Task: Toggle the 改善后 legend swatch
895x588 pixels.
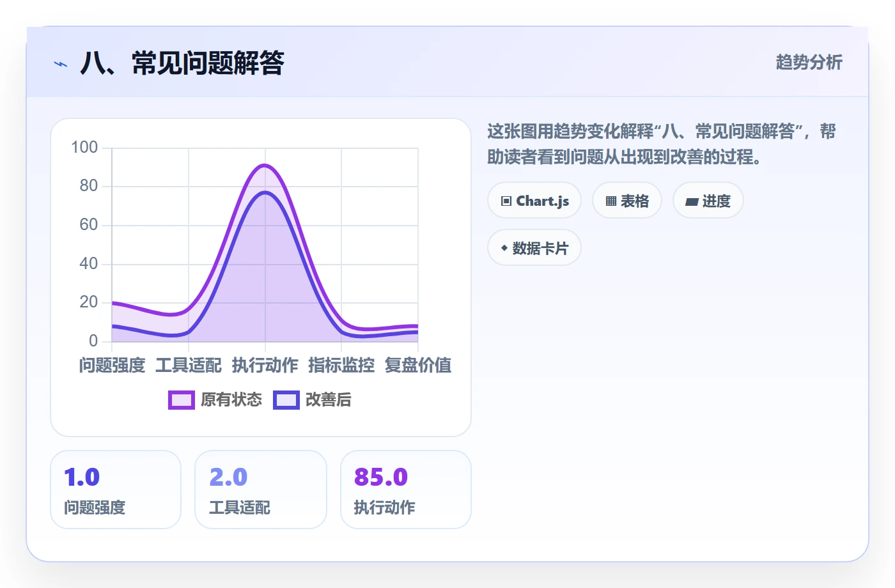Action: tap(286, 400)
